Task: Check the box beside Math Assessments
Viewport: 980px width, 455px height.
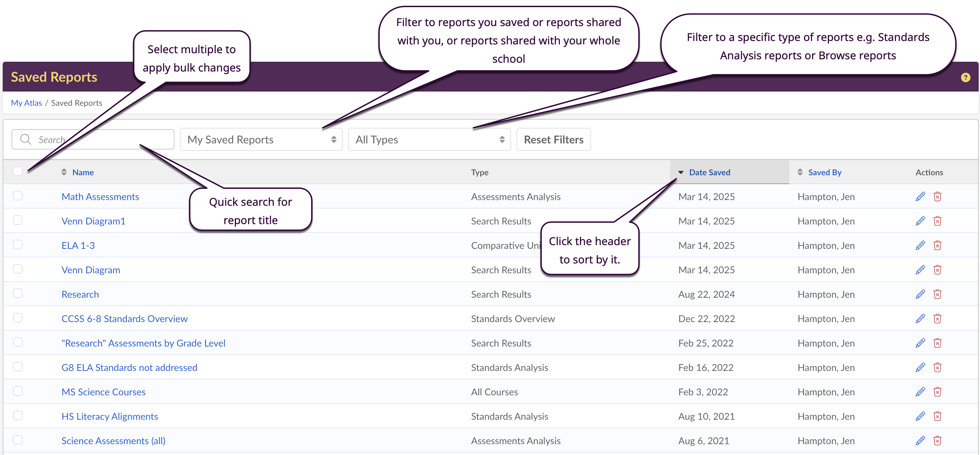Action: [18, 196]
